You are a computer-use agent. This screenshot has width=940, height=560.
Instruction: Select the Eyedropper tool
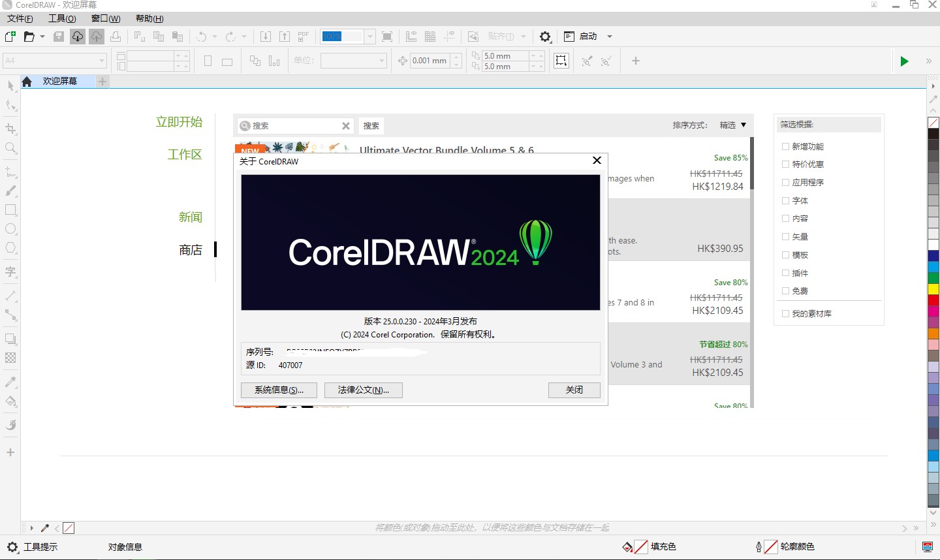[10, 382]
